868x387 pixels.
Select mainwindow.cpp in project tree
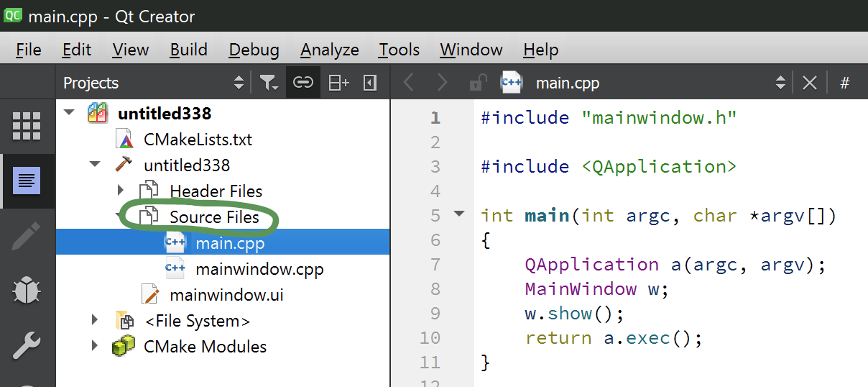259,270
